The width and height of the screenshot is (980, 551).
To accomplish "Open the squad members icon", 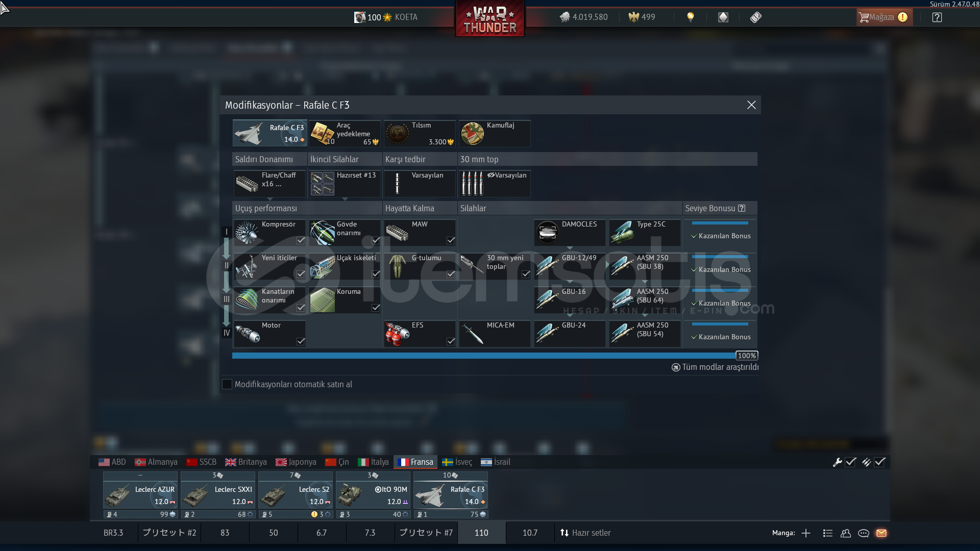I will pyautogui.click(x=846, y=533).
